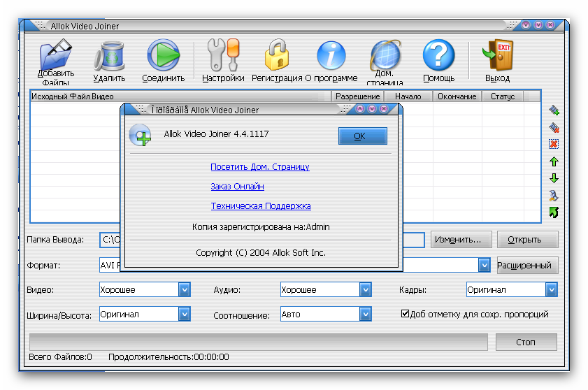Click the Начало column header

pos(408,96)
